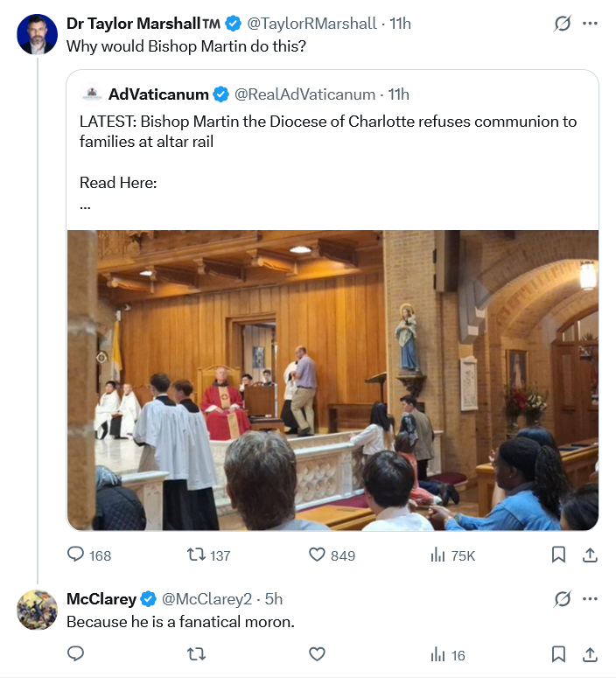Repost Dr Taylor Marshall's tweet
The image size is (616, 691).
[197, 555]
